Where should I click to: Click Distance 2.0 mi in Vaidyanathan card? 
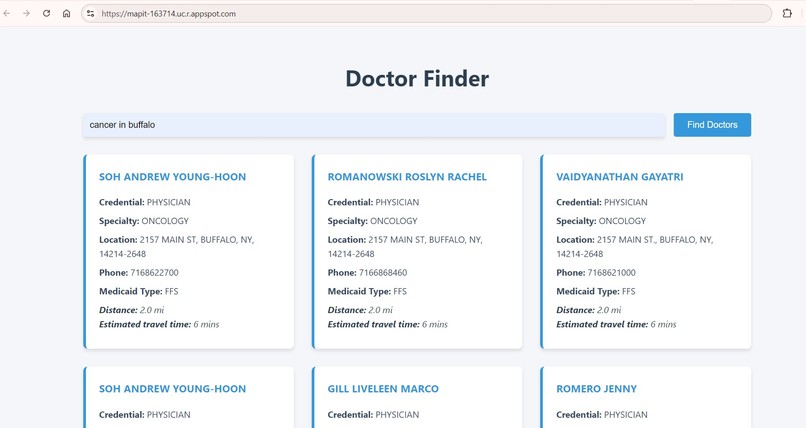coord(589,310)
